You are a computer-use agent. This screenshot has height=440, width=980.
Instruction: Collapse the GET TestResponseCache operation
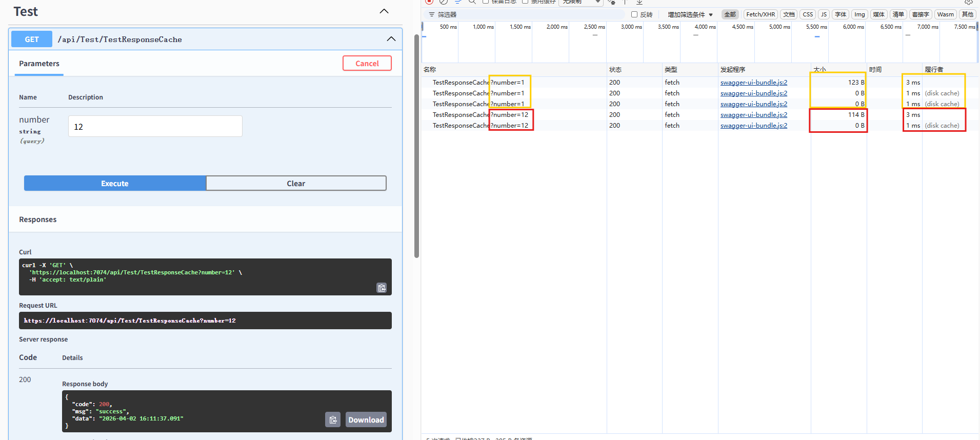pyautogui.click(x=391, y=39)
